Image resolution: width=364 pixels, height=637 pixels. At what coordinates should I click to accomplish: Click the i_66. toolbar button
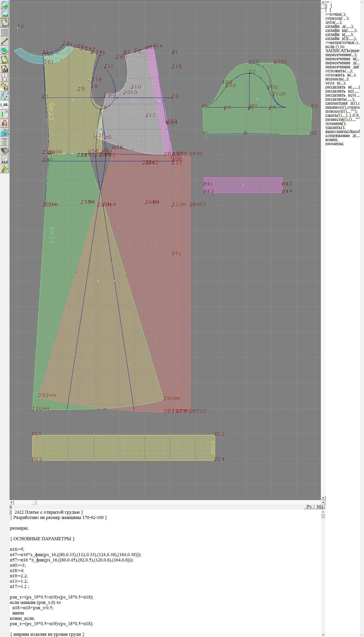point(5,105)
